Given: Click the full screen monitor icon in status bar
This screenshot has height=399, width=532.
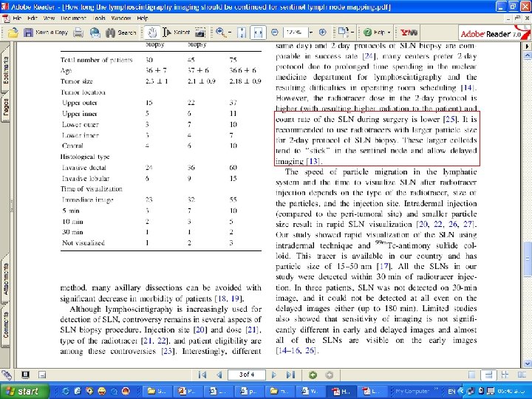Looking at the screenshot, I should (x=25, y=375).
